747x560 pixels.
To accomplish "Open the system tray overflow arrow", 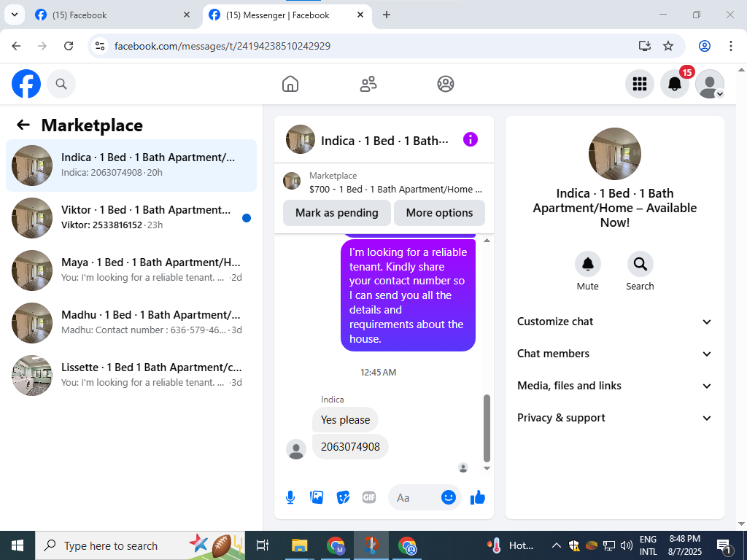I will pos(556,545).
